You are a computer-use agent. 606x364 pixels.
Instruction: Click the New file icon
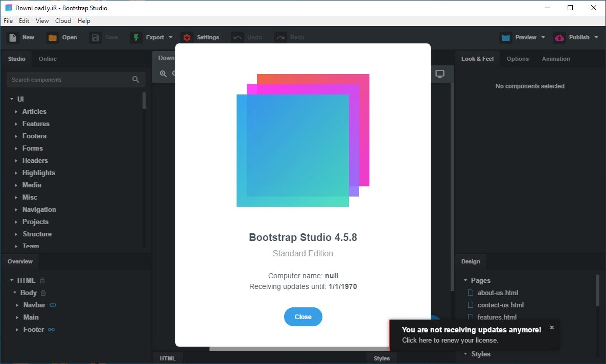point(13,37)
